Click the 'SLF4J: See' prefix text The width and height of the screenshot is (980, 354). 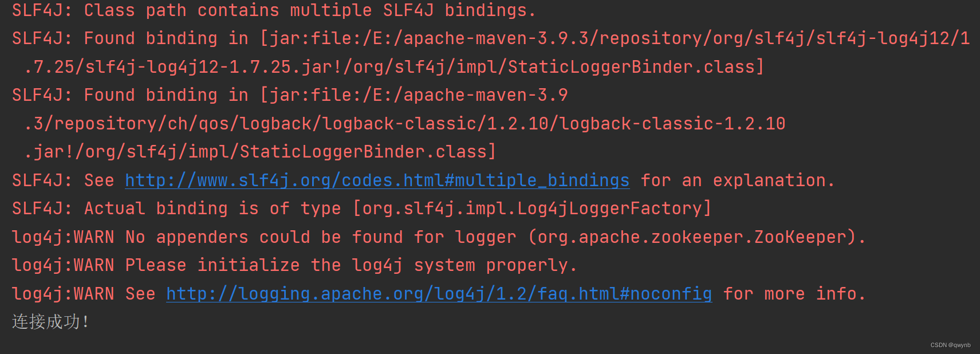[63, 180]
